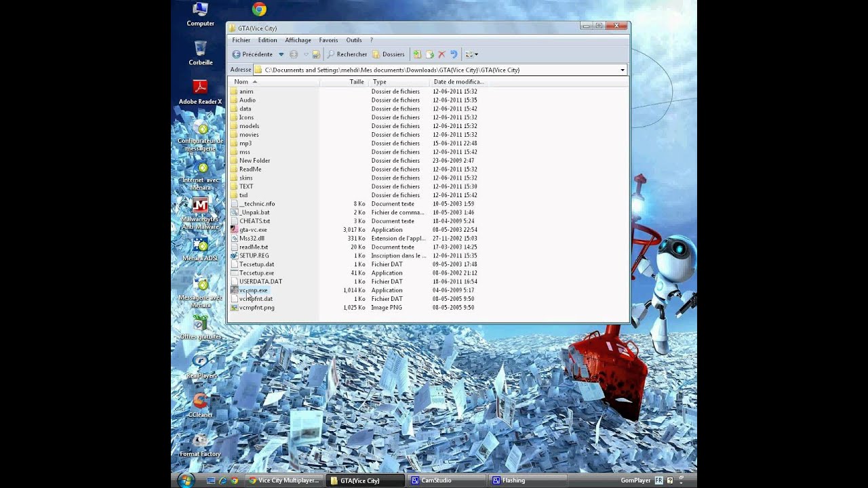The width and height of the screenshot is (868, 488).
Task: Select the readMe.txt file
Action: 250,247
